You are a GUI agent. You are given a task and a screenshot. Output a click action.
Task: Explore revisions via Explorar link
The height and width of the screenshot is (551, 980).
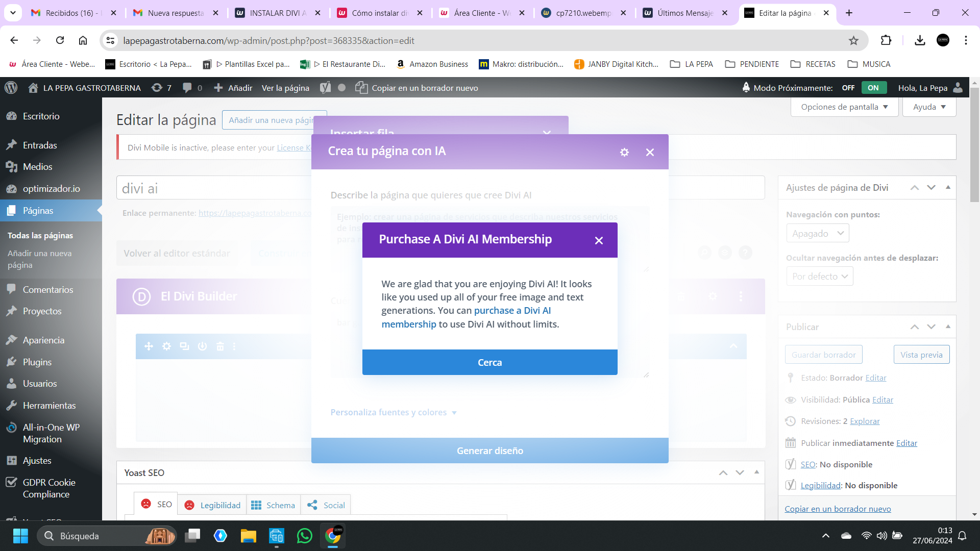pos(865,421)
